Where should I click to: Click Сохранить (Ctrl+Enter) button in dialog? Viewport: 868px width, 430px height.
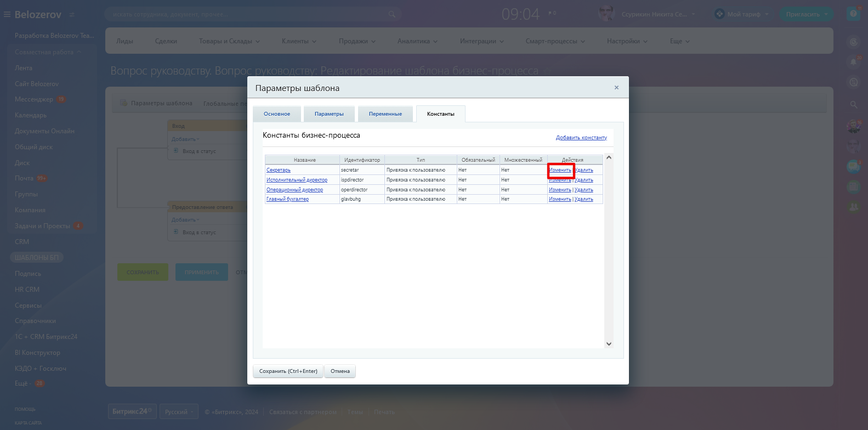pyautogui.click(x=288, y=371)
